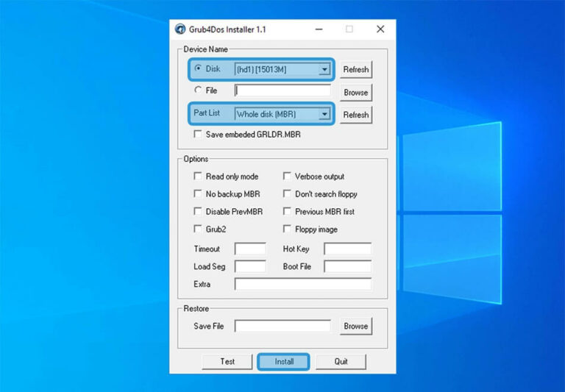565x392 pixels.
Task: Click the Hot Key input field
Action: (x=347, y=249)
